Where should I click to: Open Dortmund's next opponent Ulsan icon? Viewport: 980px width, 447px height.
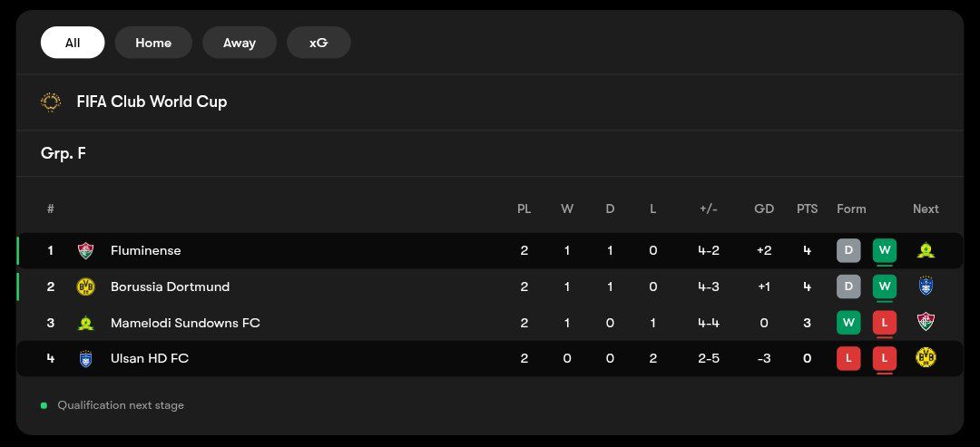(x=926, y=287)
